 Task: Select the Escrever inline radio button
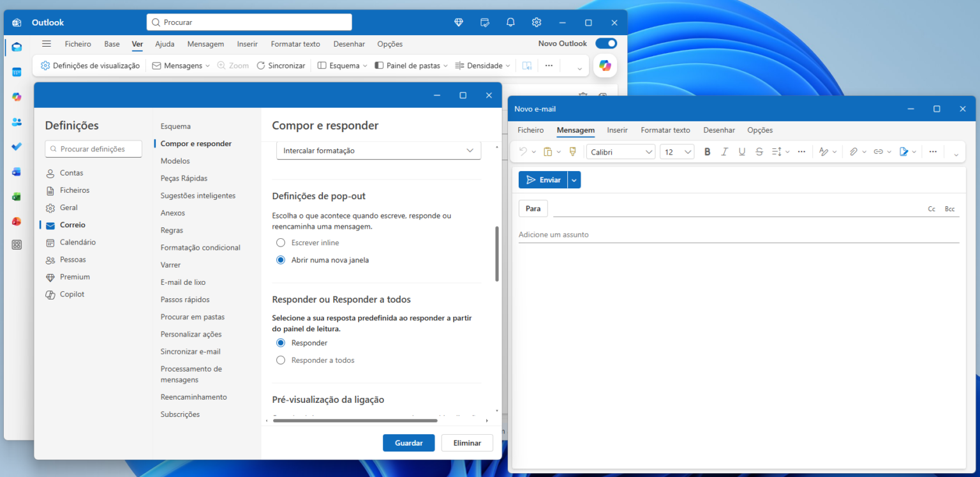[281, 243]
